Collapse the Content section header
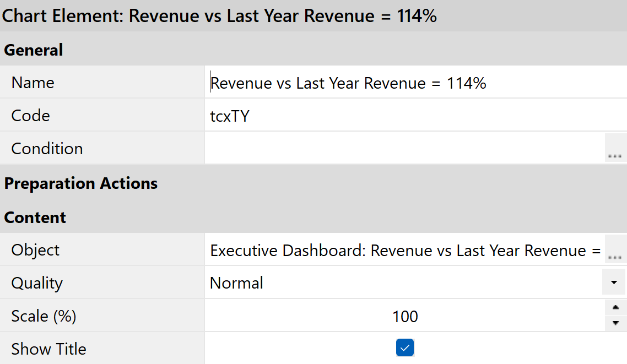627x364 pixels. tap(35, 218)
